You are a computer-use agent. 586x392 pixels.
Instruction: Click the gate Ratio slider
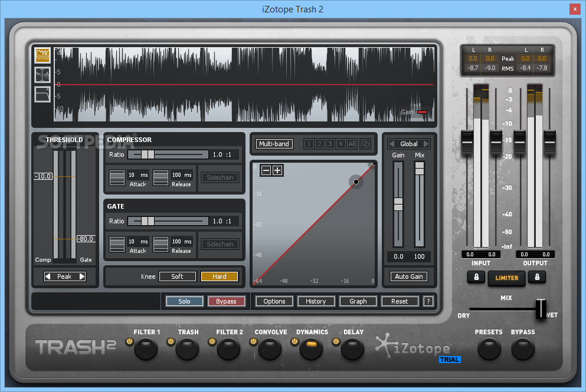(168, 222)
